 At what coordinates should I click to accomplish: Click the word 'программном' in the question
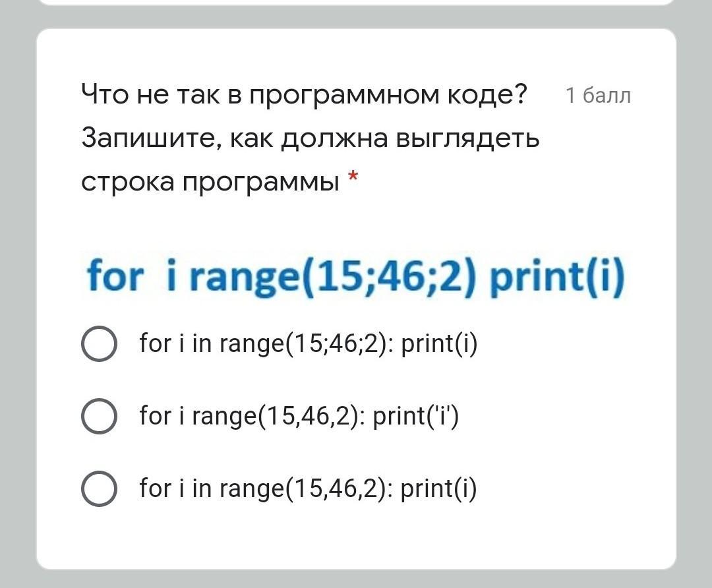click(x=345, y=96)
